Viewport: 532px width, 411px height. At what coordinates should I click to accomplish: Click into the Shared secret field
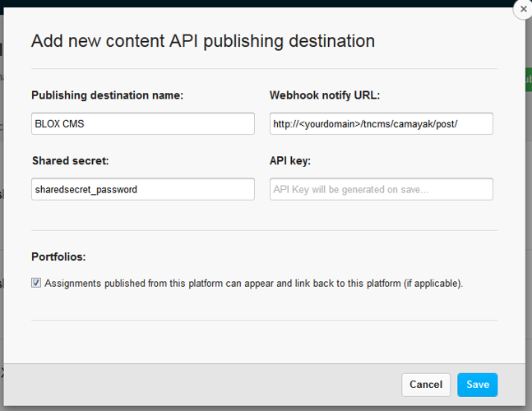click(143, 189)
